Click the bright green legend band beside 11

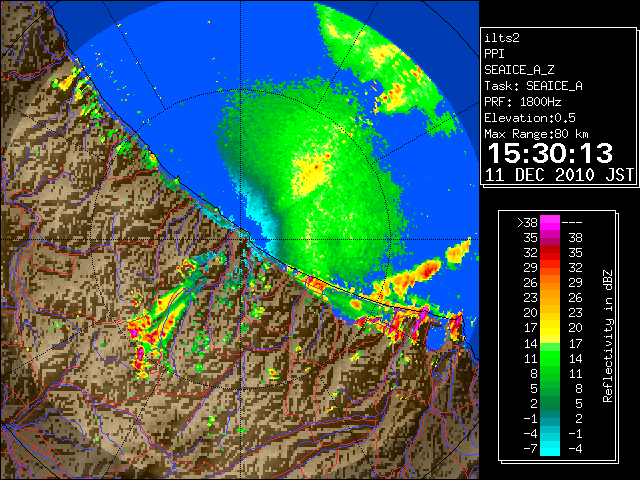click(x=550, y=358)
